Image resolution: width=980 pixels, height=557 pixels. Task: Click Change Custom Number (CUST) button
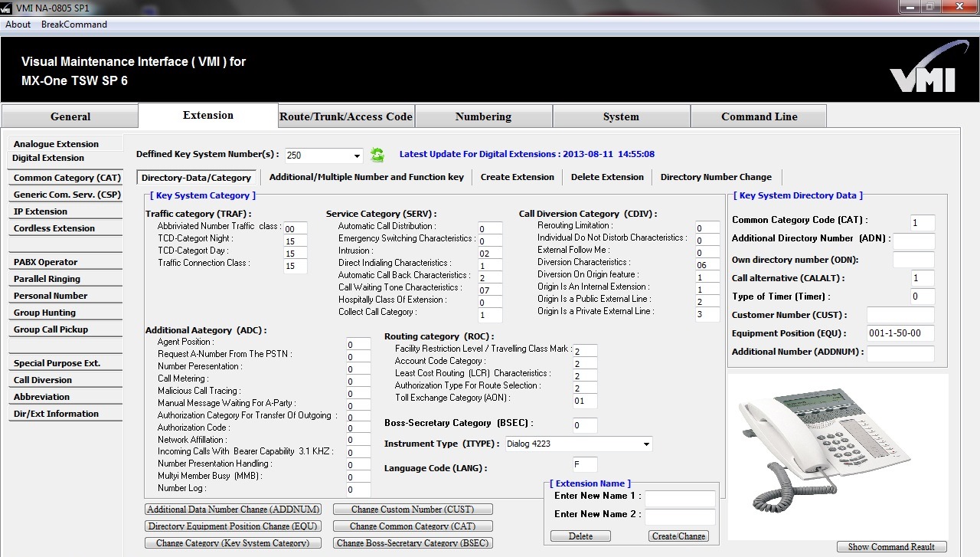(x=413, y=509)
